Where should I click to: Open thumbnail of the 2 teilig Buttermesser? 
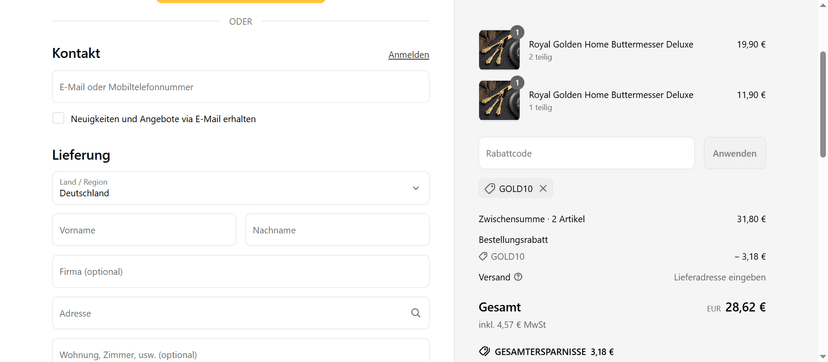(x=499, y=50)
